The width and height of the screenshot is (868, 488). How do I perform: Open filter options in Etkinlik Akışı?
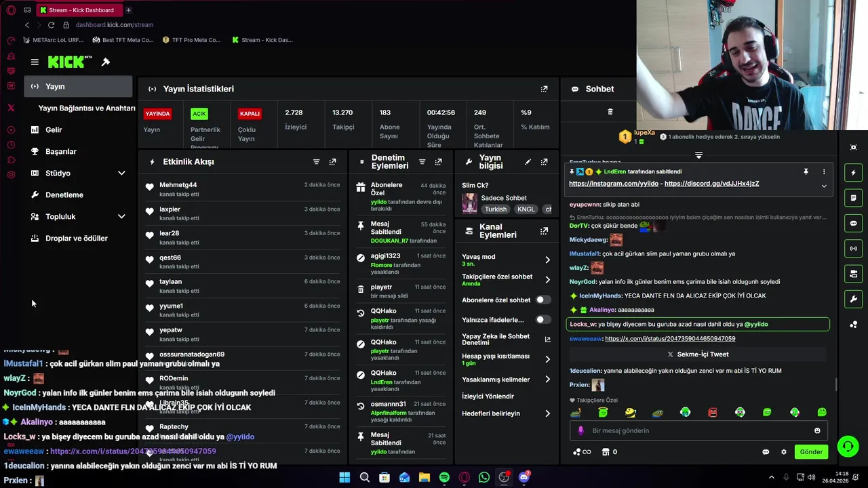tap(316, 162)
